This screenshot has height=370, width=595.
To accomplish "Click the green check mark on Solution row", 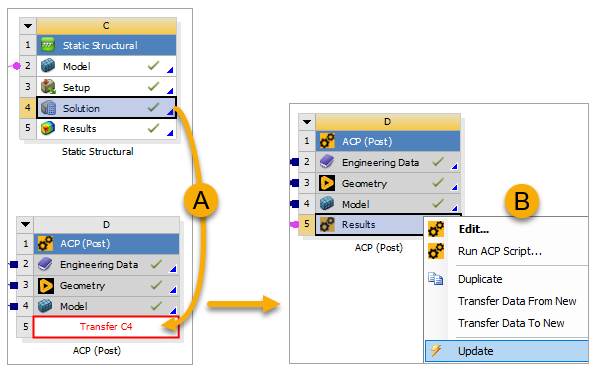I will tap(153, 107).
